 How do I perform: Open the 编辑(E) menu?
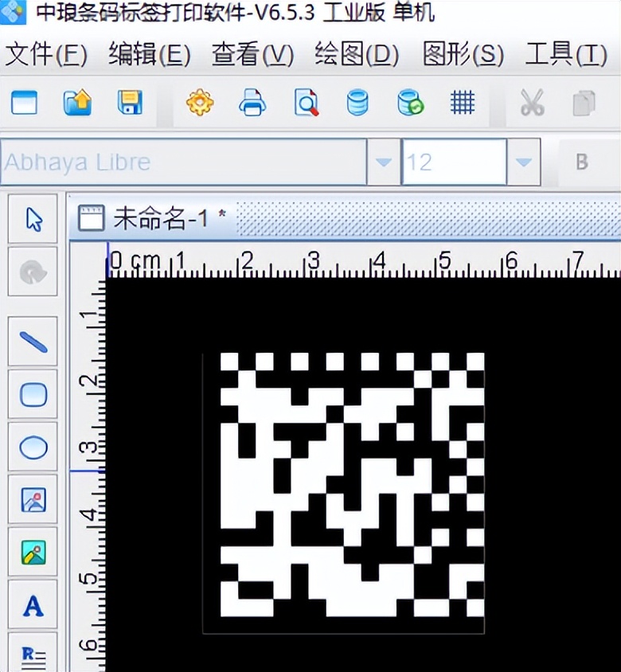click(x=150, y=54)
